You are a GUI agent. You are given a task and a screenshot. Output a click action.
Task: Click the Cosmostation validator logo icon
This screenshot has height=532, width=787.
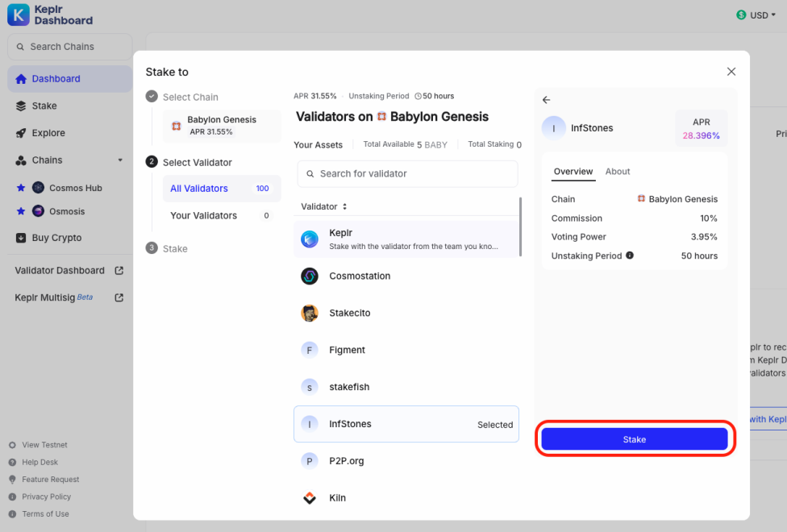click(x=310, y=276)
